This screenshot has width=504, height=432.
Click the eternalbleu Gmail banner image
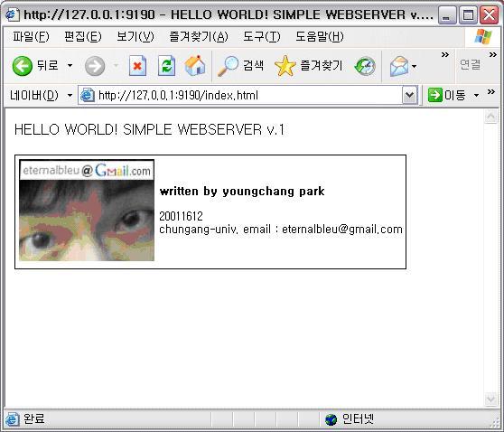pos(87,170)
